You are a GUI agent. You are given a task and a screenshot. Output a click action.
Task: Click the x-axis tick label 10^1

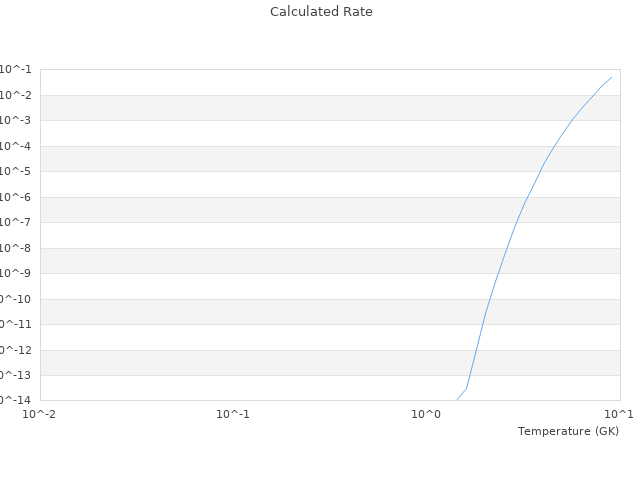[x=619, y=414]
